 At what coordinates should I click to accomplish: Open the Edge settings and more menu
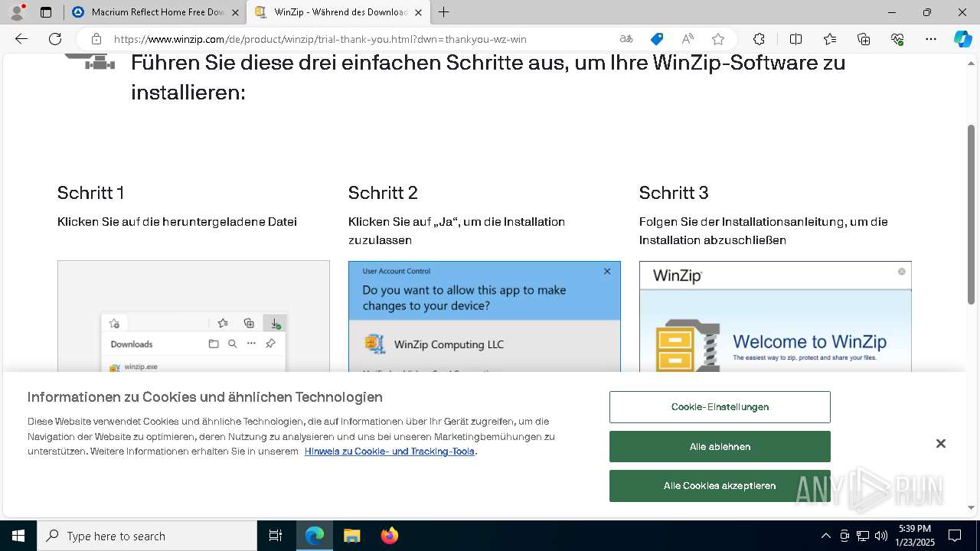tap(931, 39)
